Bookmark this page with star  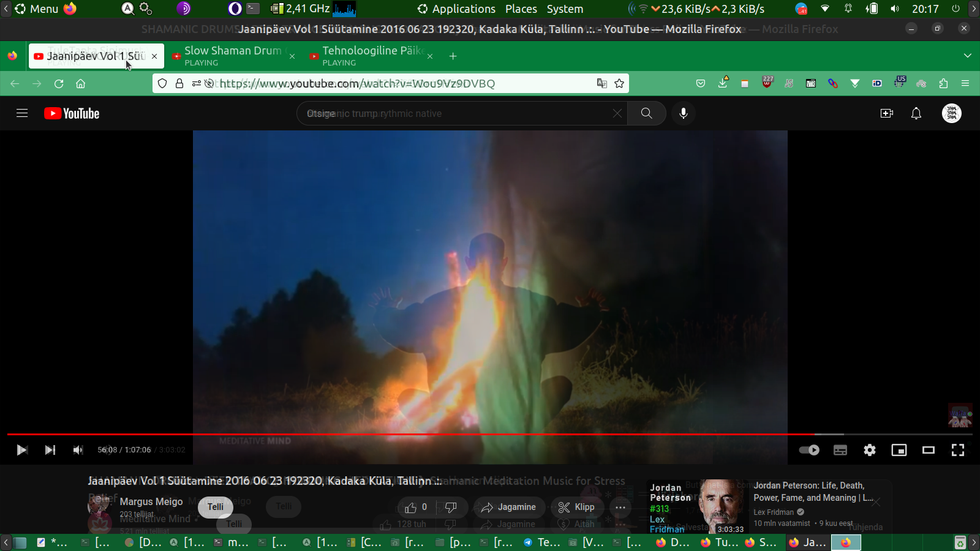coord(619,84)
